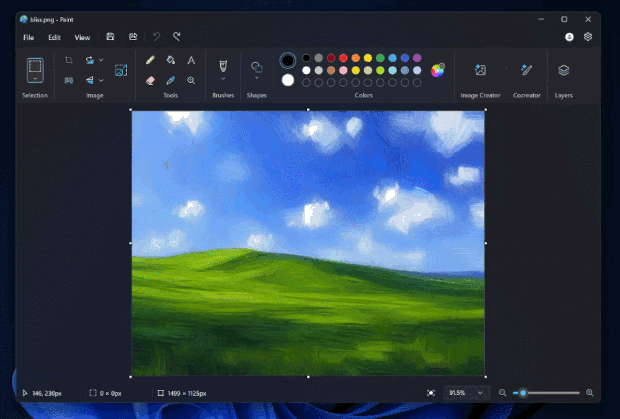
Task: Open Flip dropdown arrow
Action: click(101, 80)
